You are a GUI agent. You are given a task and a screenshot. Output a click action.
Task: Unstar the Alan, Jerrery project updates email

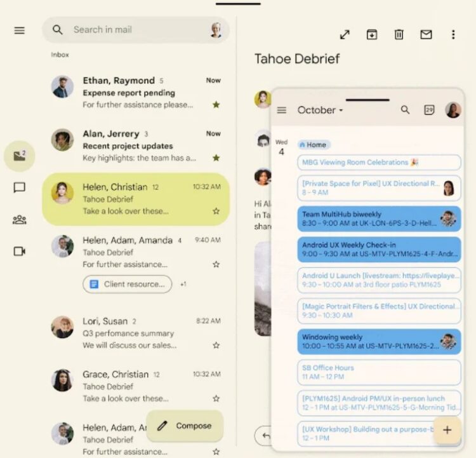pos(216,158)
